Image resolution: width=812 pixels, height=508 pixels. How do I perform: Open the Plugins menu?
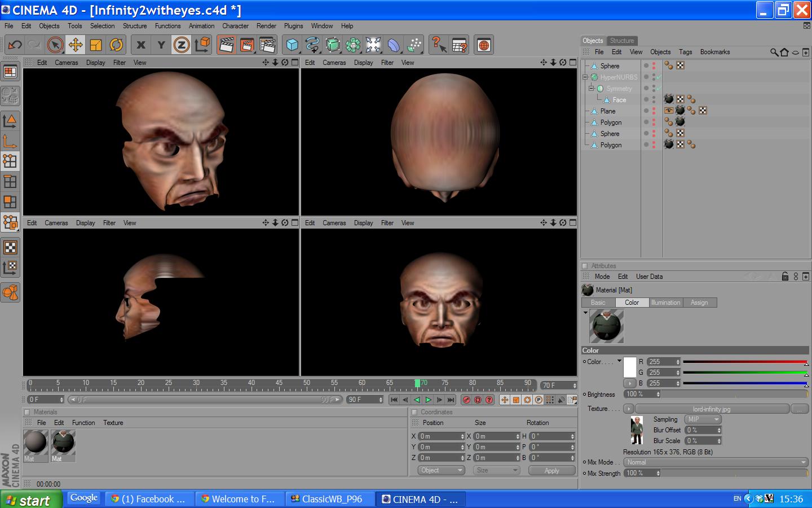click(x=293, y=26)
